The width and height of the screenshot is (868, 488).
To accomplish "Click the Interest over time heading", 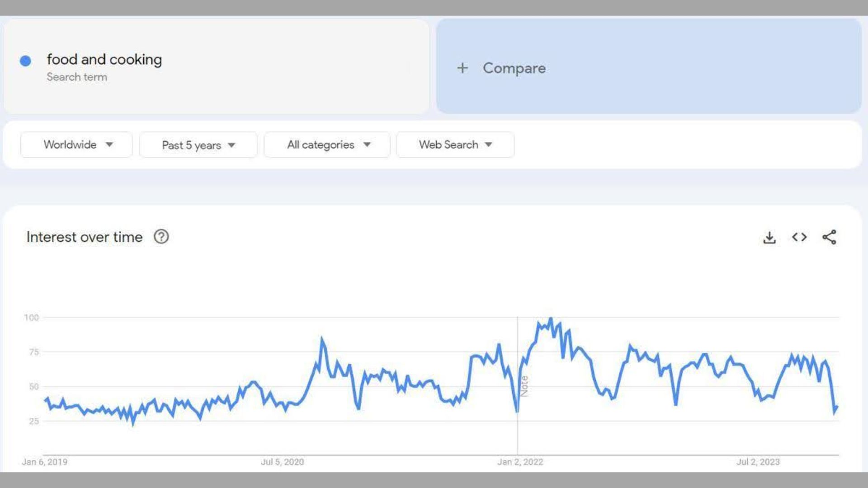I will (85, 237).
